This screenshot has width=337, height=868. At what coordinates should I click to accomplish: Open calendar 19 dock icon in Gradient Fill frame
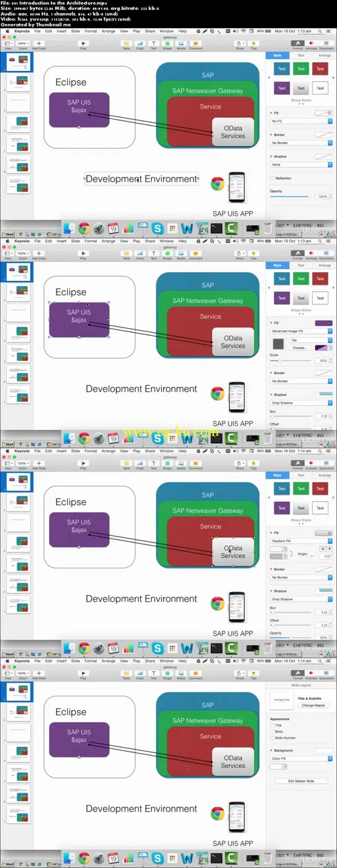click(x=113, y=648)
